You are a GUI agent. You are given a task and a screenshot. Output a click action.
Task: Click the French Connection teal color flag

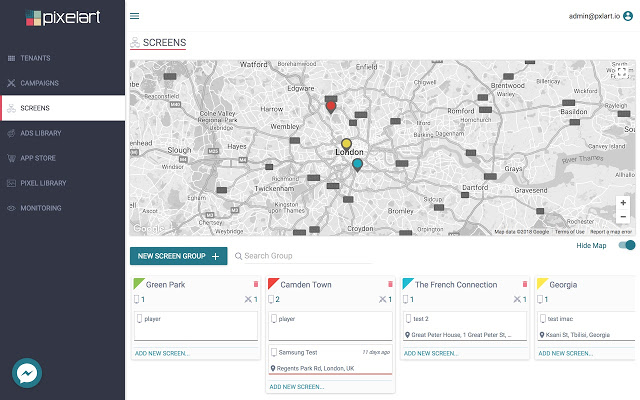(407, 283)
